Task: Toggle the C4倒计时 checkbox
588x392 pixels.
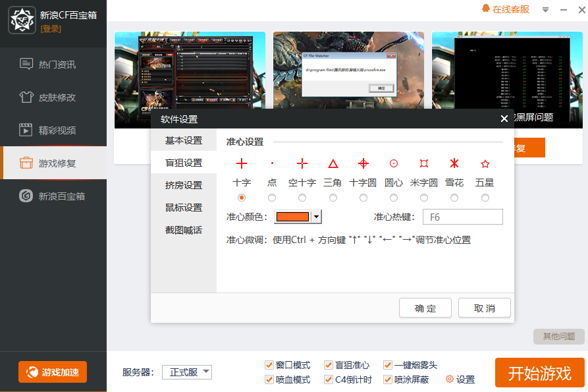Action: (x=328, y=379)
